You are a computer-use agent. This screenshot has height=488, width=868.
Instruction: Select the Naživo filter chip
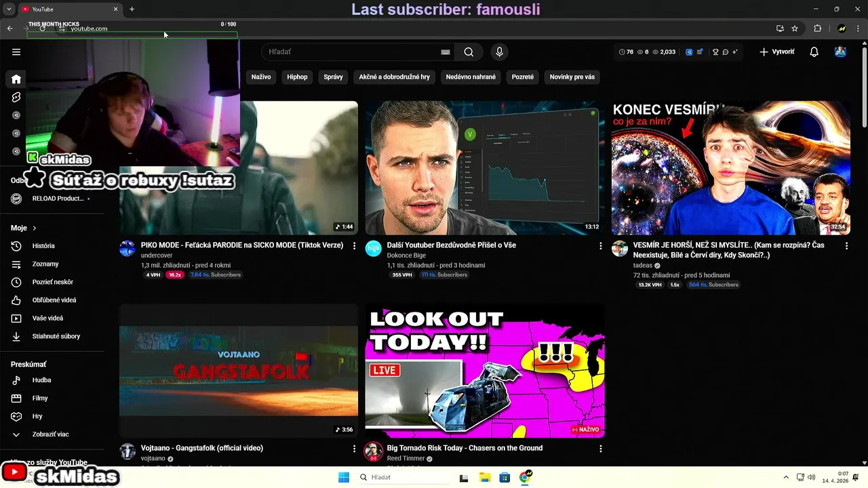[261, 77]
